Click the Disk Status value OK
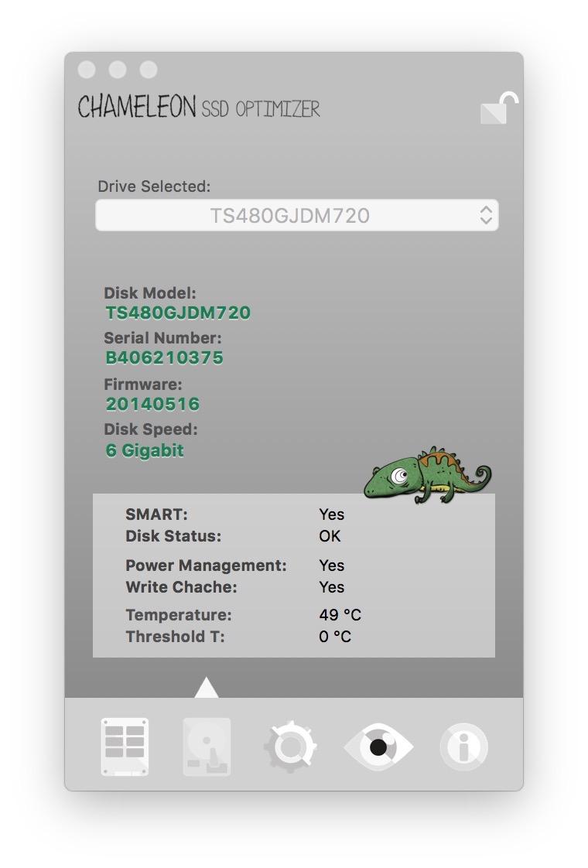 tap(330, 536)
